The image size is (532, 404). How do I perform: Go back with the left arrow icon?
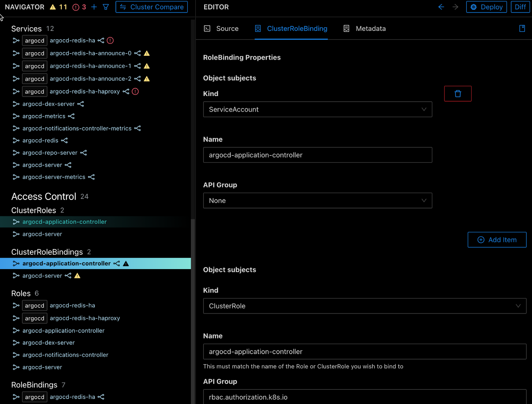(x=441, y=7)
